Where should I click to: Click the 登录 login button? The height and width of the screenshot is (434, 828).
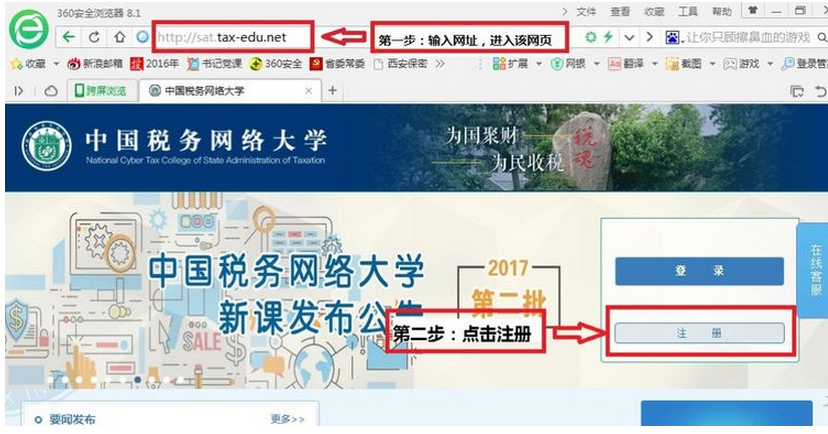click(x=699, y=271)
